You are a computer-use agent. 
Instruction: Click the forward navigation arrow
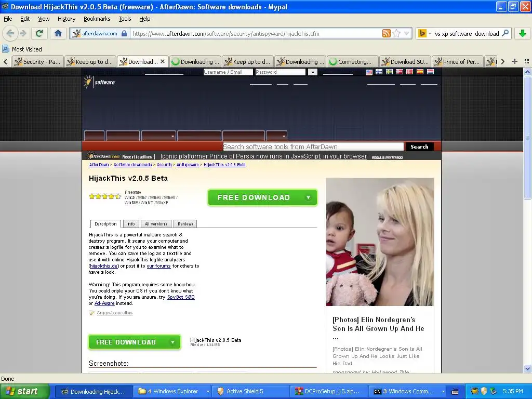23,33
